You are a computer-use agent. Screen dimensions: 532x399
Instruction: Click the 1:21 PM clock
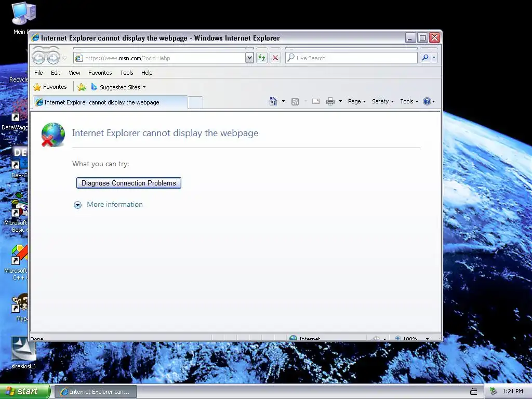513,392
